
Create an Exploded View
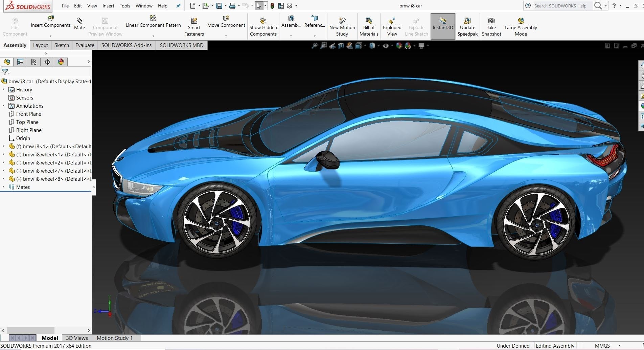(392, 27)
